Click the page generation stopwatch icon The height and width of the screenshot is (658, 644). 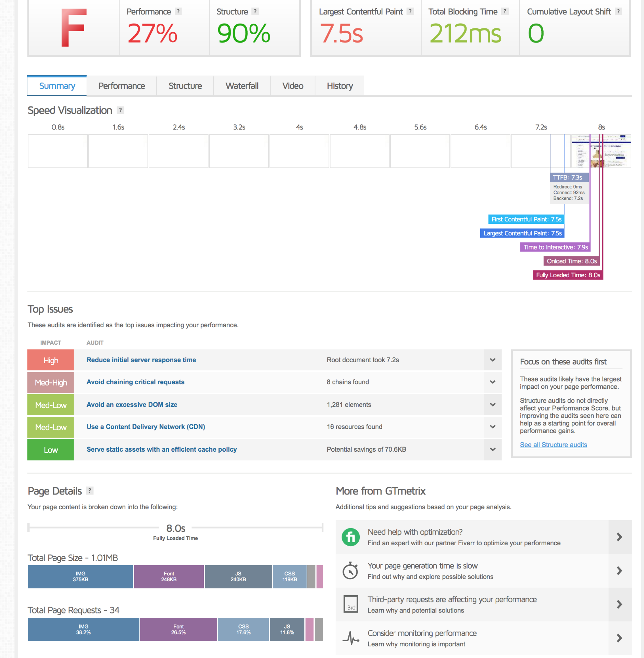pos(350,571)
